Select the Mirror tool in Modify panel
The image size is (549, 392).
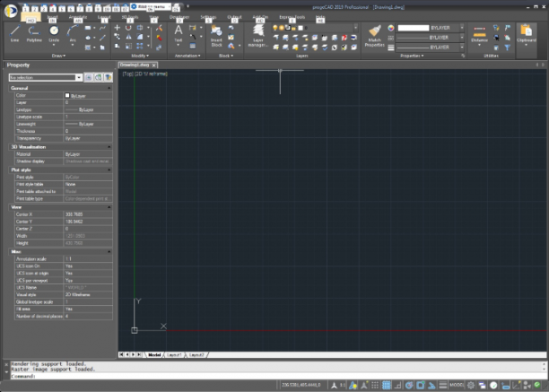(x=128, y=37)
